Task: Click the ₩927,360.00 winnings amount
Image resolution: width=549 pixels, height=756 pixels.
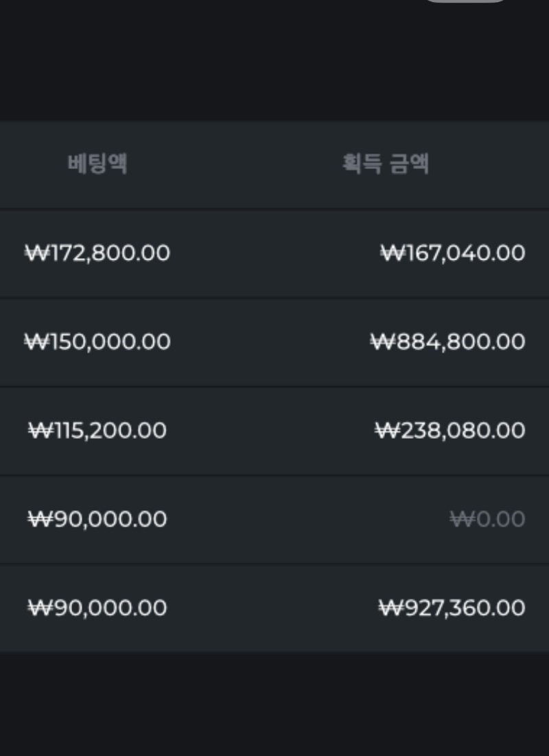Action: point(452,608)
